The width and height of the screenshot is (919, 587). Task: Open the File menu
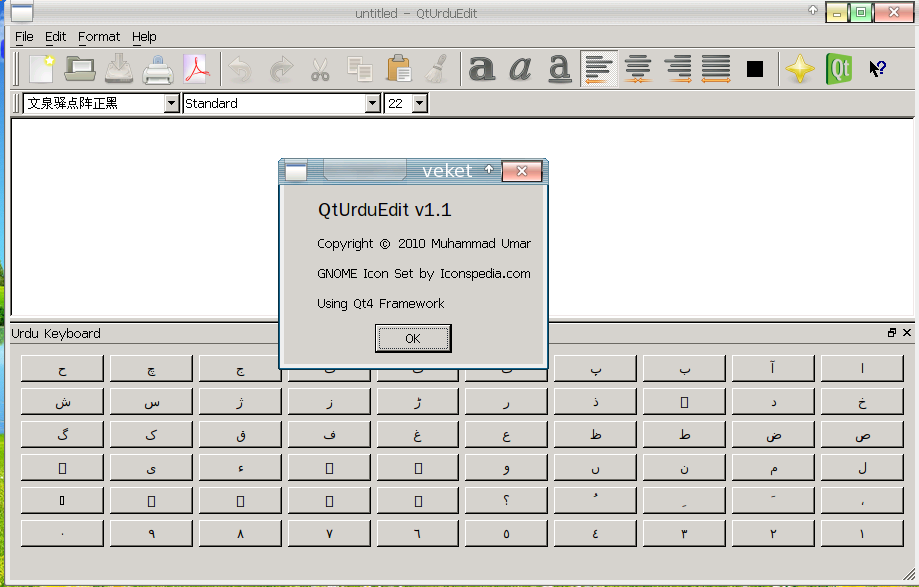pyautogui.click(x=24, y=37)
